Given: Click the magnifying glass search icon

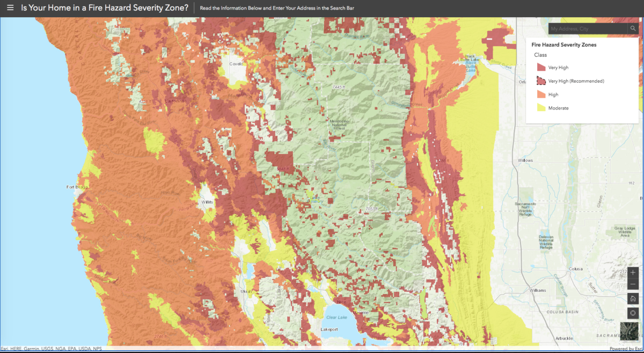Looking at the screenshot, I should point(633,28).
